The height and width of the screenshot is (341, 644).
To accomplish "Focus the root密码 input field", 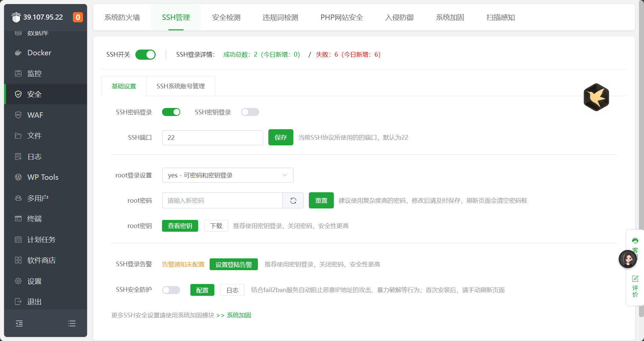I will click(x=222, y=201).
